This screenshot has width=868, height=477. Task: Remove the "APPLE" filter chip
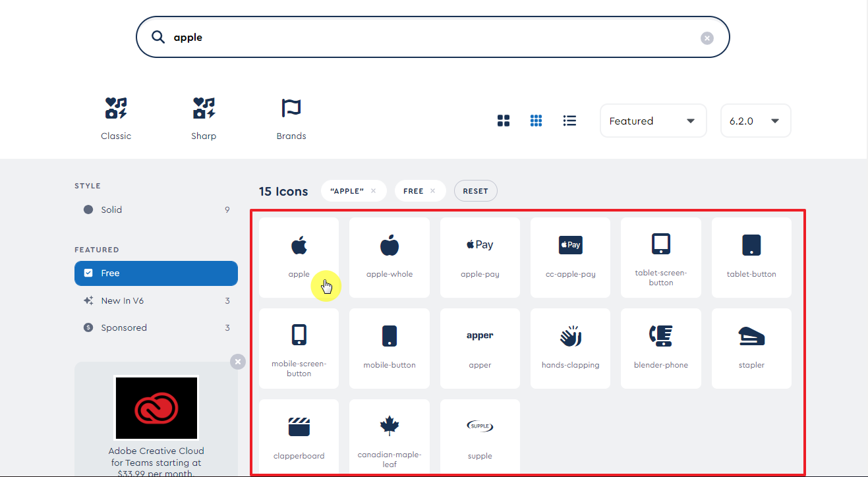[x=373, y=191]
